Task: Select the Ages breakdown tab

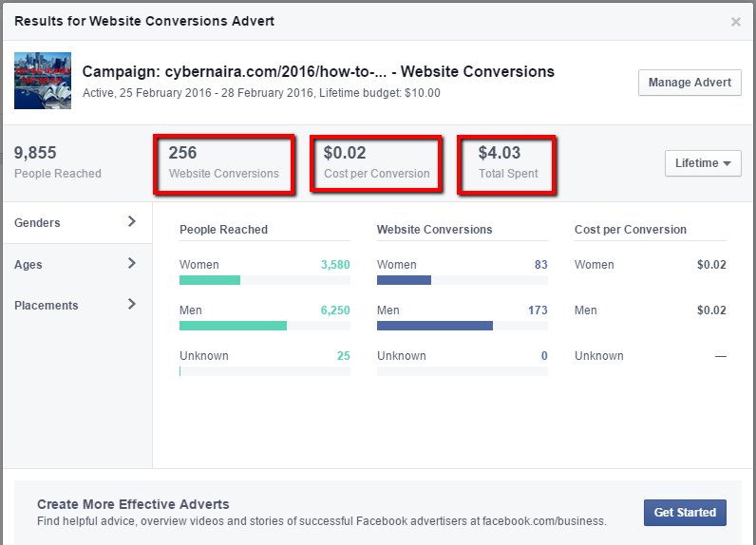Action: pyautogui.click(x=28, y=265)
